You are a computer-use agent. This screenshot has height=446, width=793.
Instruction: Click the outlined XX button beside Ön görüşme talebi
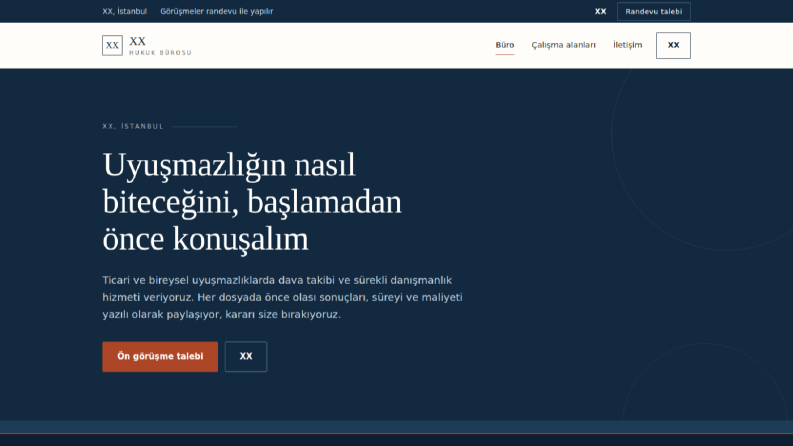(x=246, y=356)
